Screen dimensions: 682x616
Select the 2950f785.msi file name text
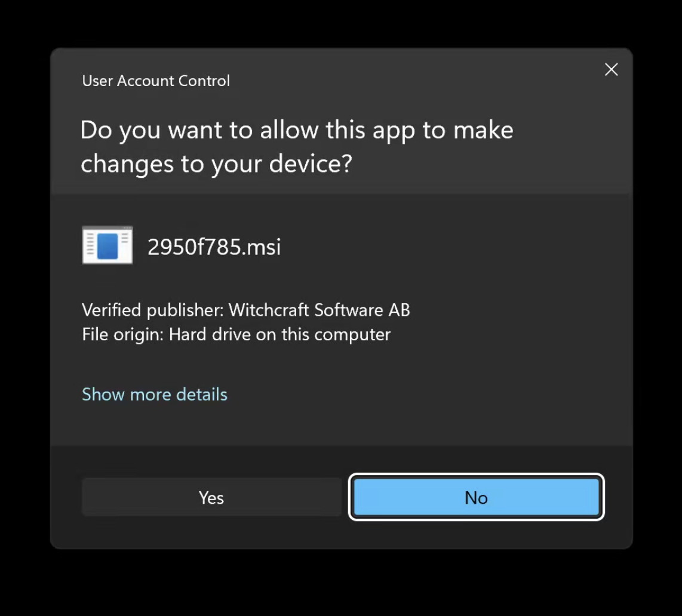tap(214, 247)
